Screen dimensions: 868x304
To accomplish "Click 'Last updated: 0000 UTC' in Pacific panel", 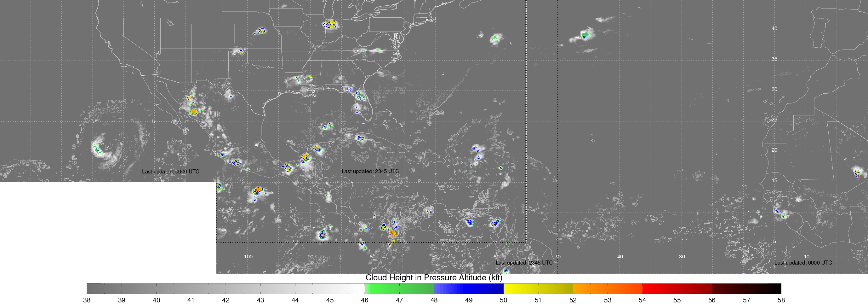I will pyautogui.click(x=170, y=172).
